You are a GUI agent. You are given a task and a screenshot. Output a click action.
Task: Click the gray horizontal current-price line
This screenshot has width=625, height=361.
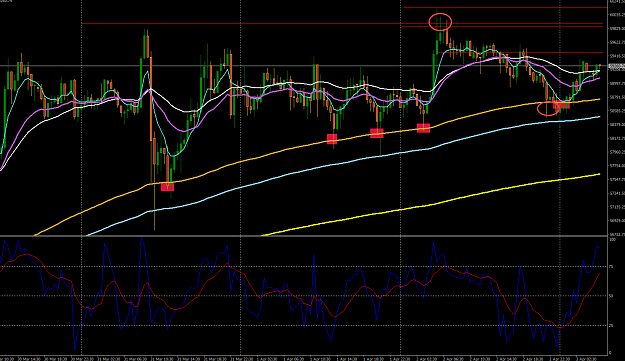pos(303,65)
